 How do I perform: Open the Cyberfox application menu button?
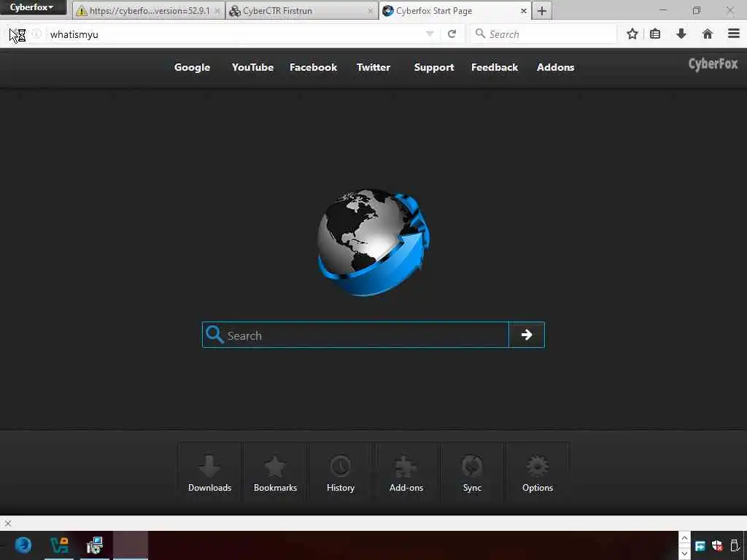tap(32, 7)
